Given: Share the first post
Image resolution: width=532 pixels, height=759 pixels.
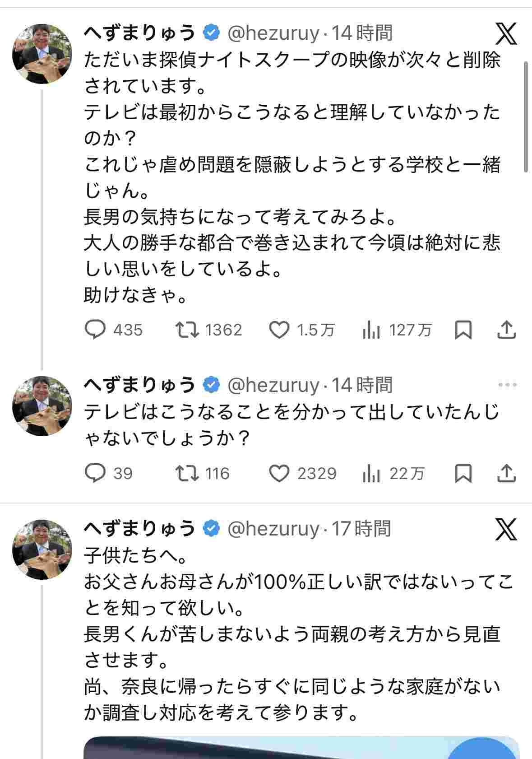Looking at the screenshot, I should pos(506,330).
